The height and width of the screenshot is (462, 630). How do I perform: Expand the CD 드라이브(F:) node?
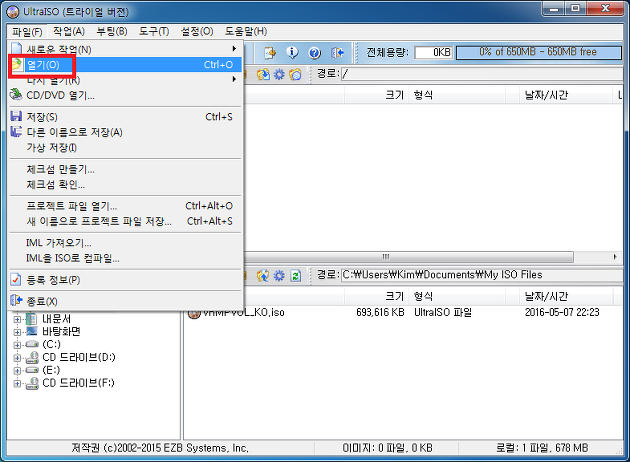17,384
